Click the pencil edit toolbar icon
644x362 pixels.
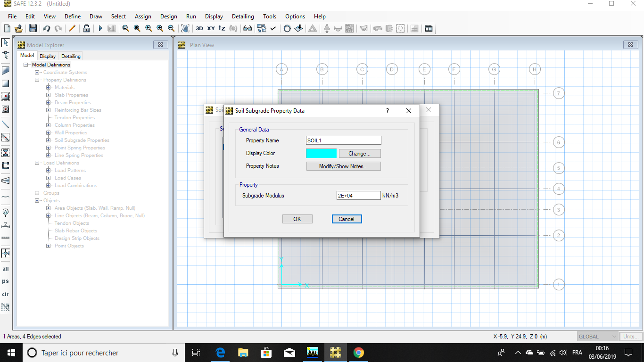click(72, 28)
